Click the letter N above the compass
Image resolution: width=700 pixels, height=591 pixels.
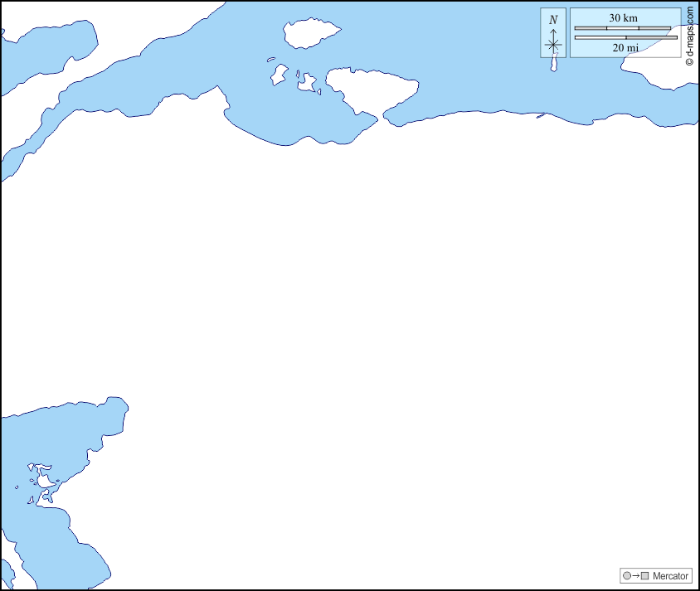click(553, 19)
